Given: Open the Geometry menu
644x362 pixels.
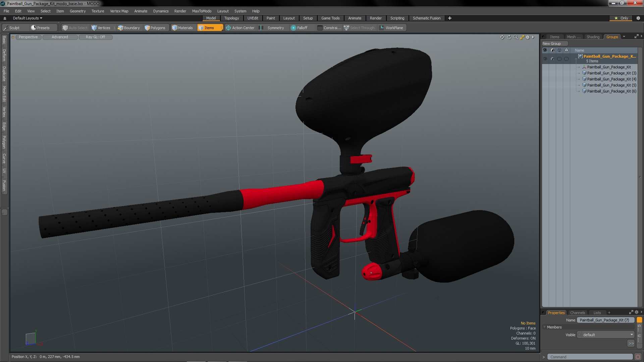Looking at the screenshot, I should [77, 11].
